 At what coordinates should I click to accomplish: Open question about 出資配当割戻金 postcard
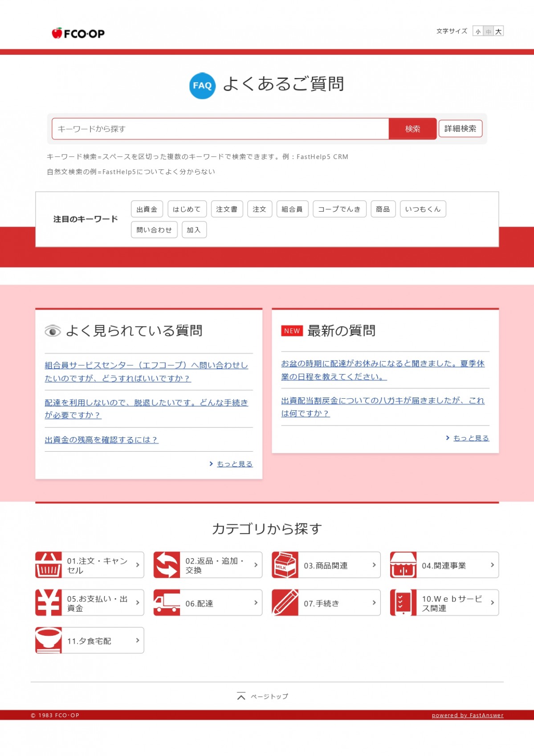click(383, 407)
